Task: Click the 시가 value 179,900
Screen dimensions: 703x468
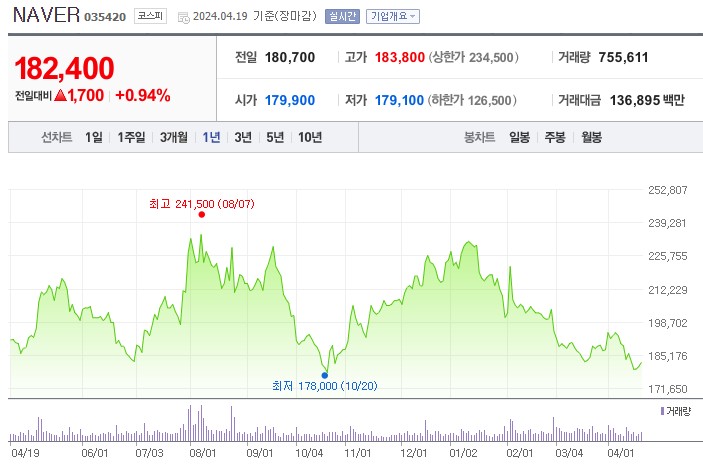Action: coord(290,100)
